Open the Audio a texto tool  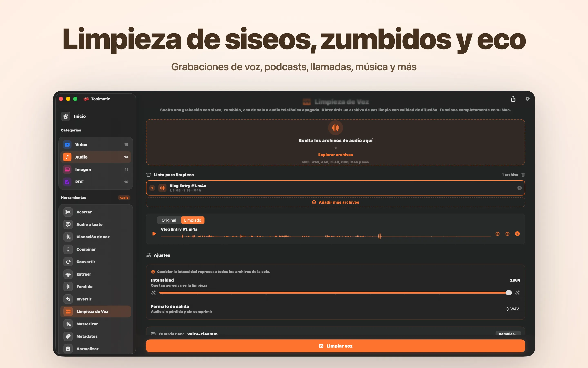coord(96,224)
